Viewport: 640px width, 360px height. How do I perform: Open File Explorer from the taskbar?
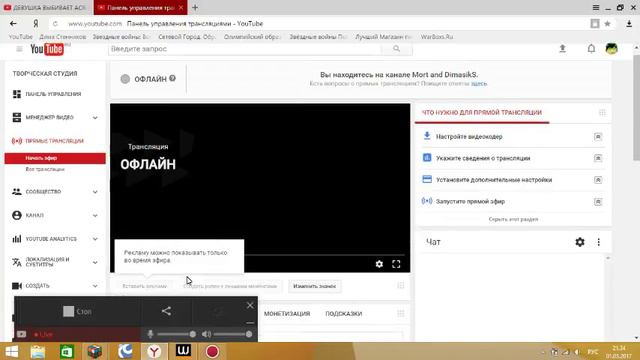tap(38, 351)
